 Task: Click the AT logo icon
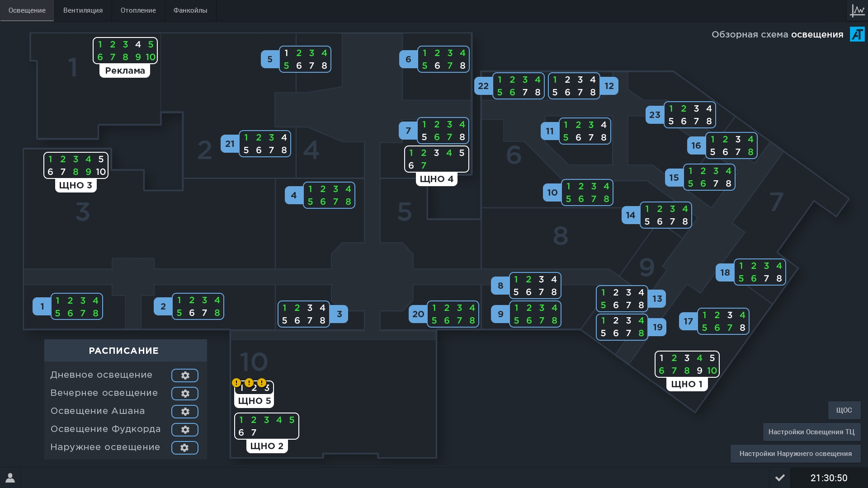(857, 34)
